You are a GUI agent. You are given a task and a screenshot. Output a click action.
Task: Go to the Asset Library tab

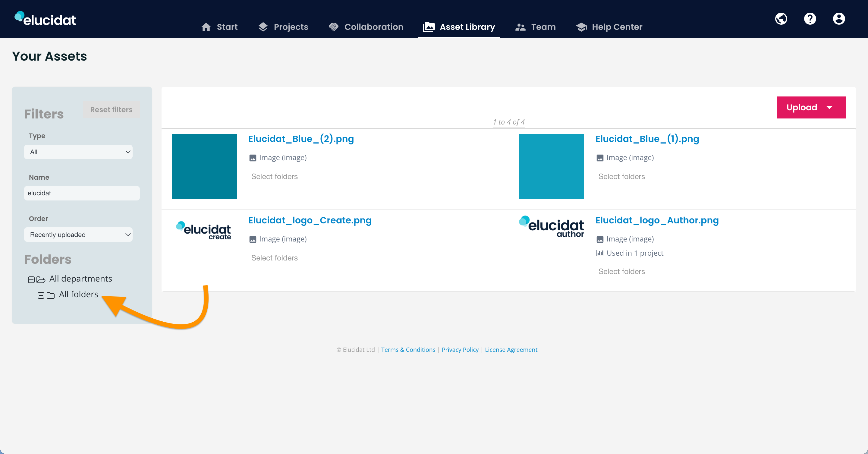pyautogui.click(x=459, y=27)
